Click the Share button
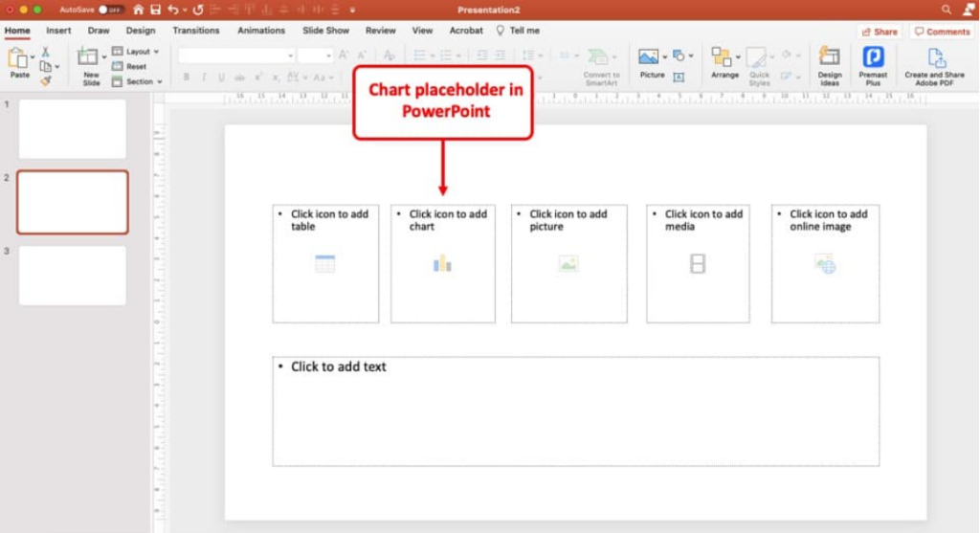 pyautogui.click(x=880, y=32)
